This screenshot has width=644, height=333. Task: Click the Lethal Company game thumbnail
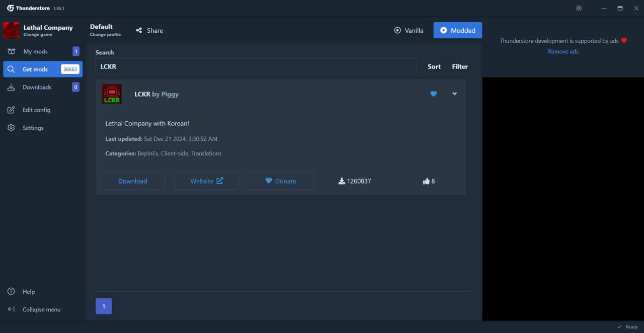click(x=11, y=30)
